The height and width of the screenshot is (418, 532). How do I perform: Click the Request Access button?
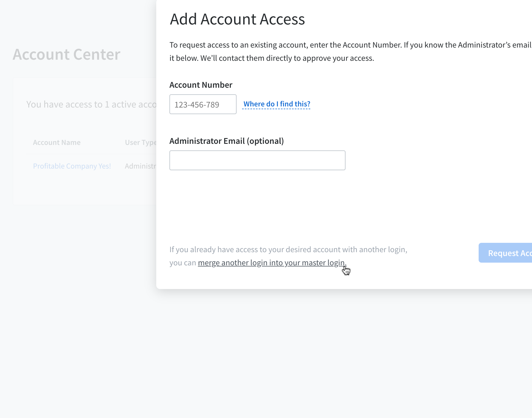[505, 253]
